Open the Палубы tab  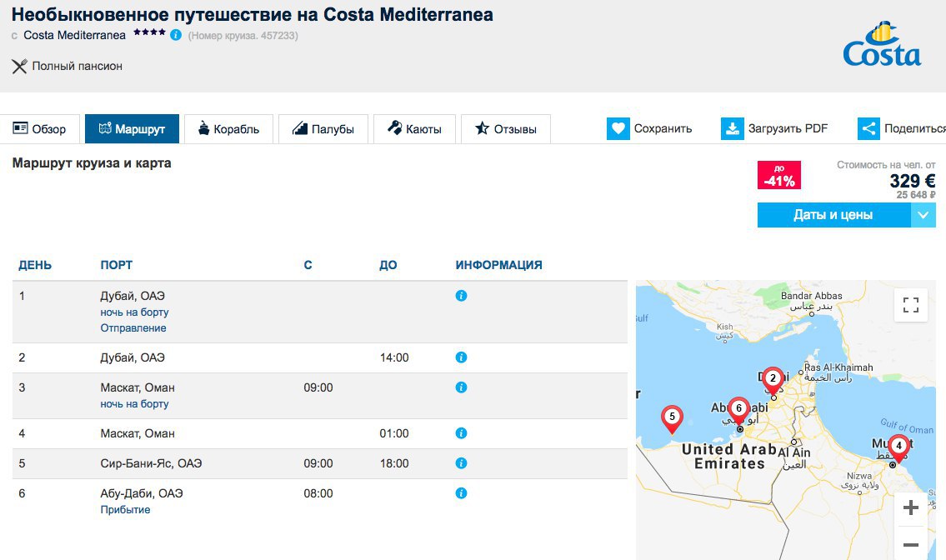tap(323, 128)
